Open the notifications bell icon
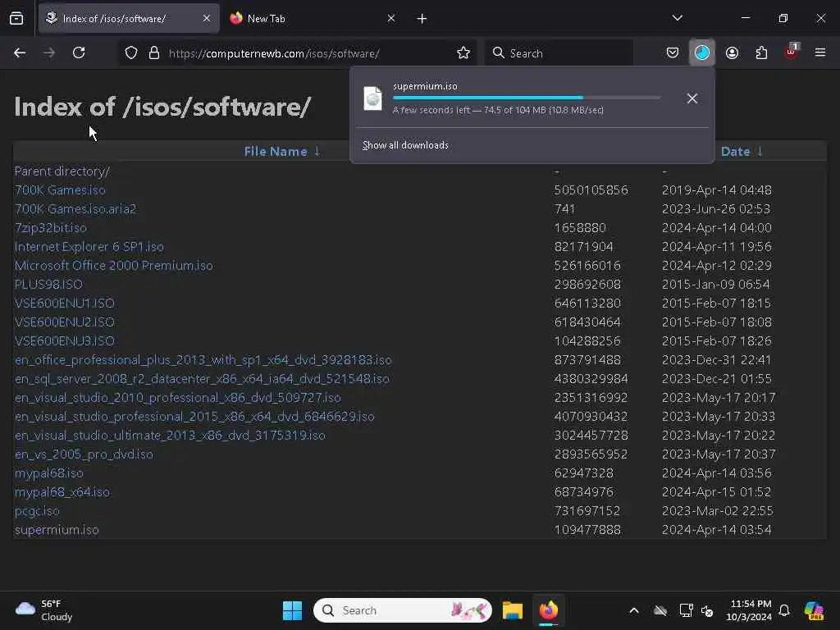Screen dimensions: 840x630 coord(784,610)
